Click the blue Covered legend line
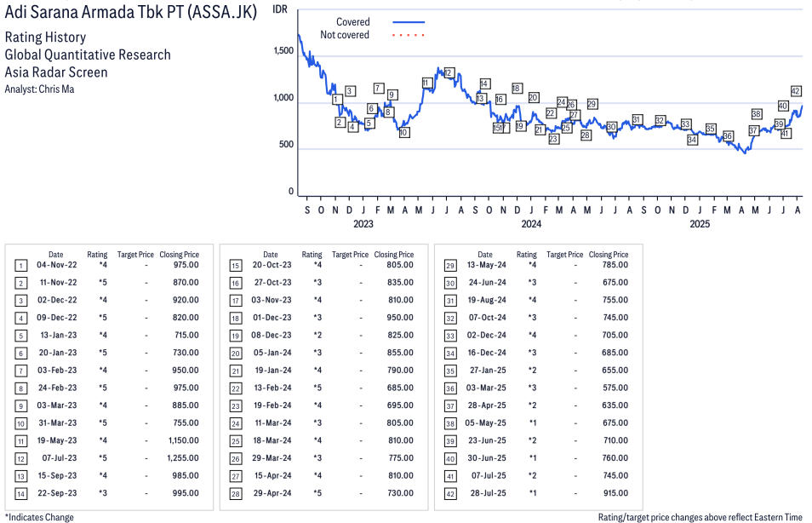The image size is (812, 523). (x=409, y=22)
